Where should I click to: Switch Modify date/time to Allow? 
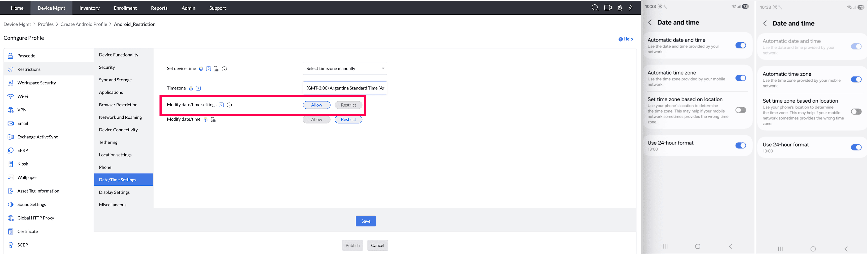point(316,119)
